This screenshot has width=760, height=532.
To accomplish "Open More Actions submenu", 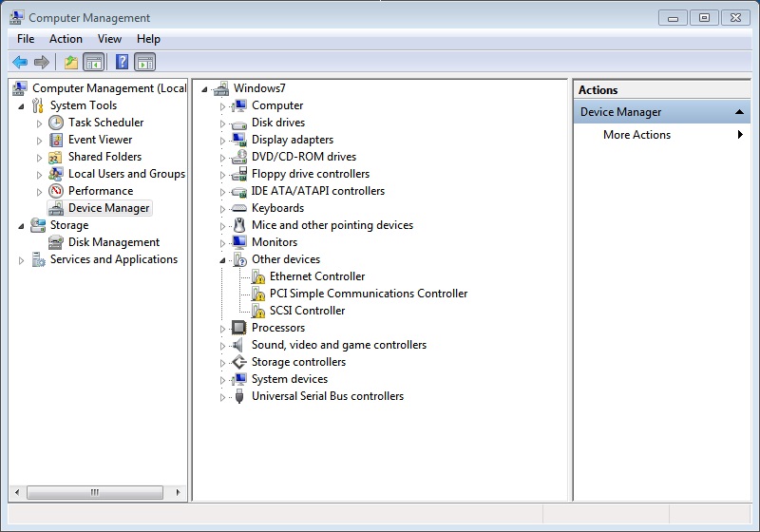I will point(636,135).
